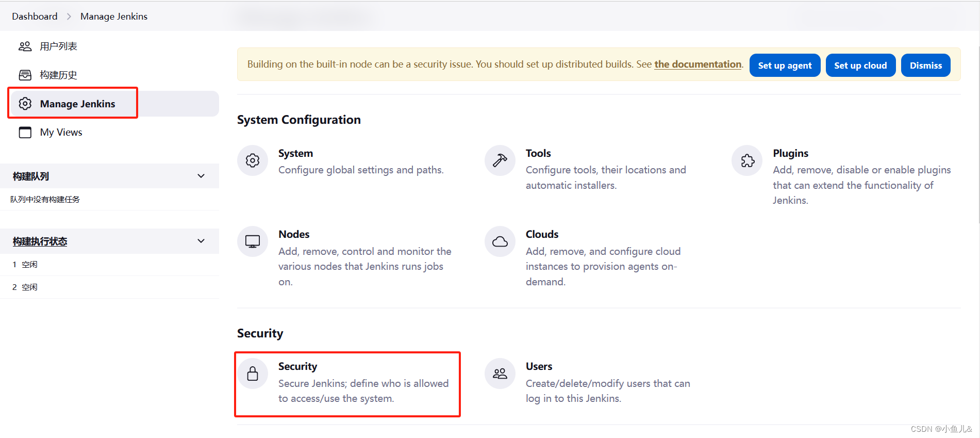Open the Security padlock icon
Viewport: 980px width, 438px height.
(253, 374)
